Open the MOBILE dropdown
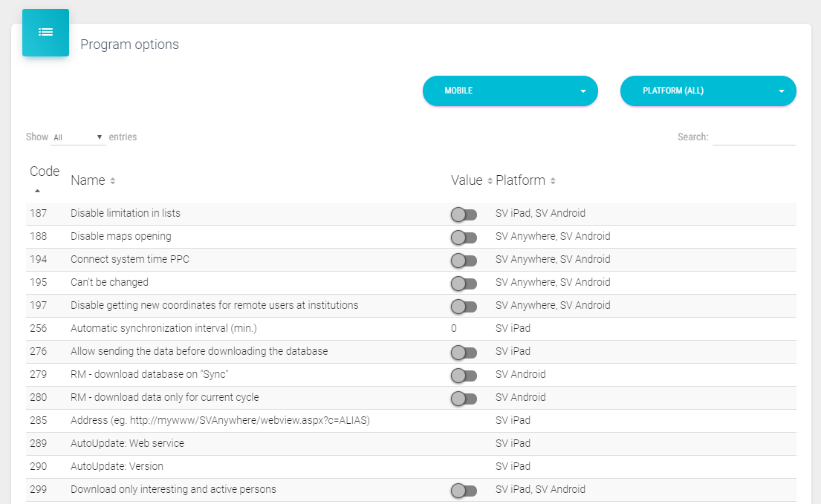Image resolution: width=821 pixels, height=504 pixels. tap(510, 91)
